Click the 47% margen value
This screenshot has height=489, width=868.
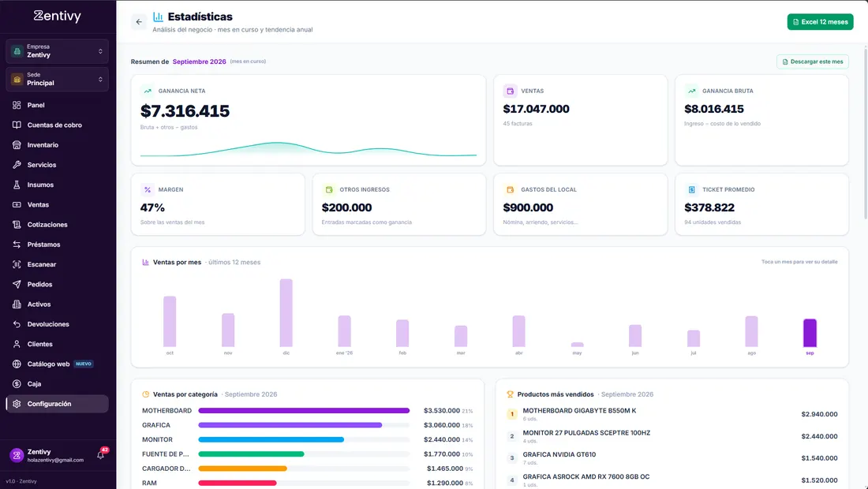tap(152, 207)
